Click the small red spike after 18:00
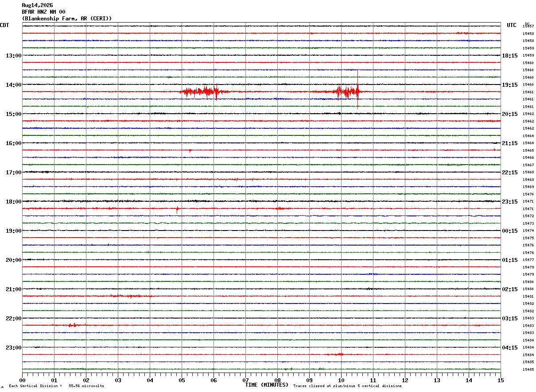The height and width of the screenshot is (392, 536). tap(177, 209)
